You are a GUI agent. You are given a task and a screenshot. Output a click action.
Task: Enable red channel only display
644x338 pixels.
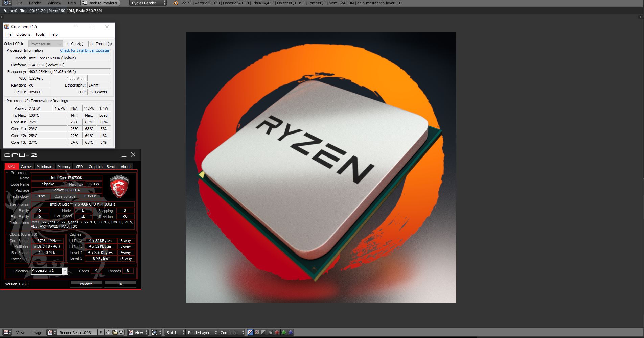[277, 332]
